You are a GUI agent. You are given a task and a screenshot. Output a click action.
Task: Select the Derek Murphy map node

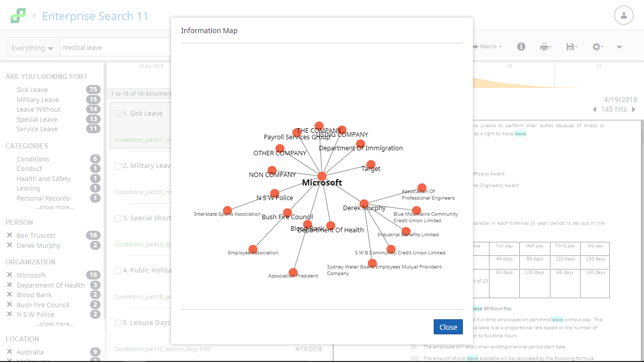tap(364, 204)
